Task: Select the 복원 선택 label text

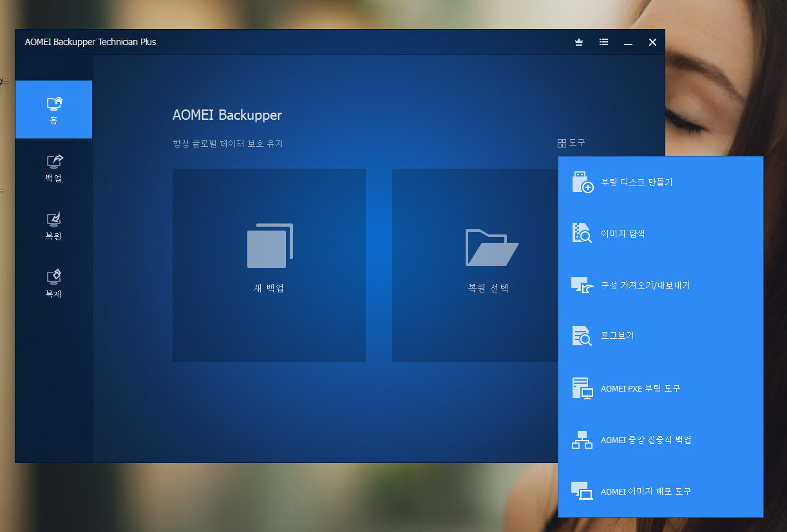Action: [x=488, y=288]
